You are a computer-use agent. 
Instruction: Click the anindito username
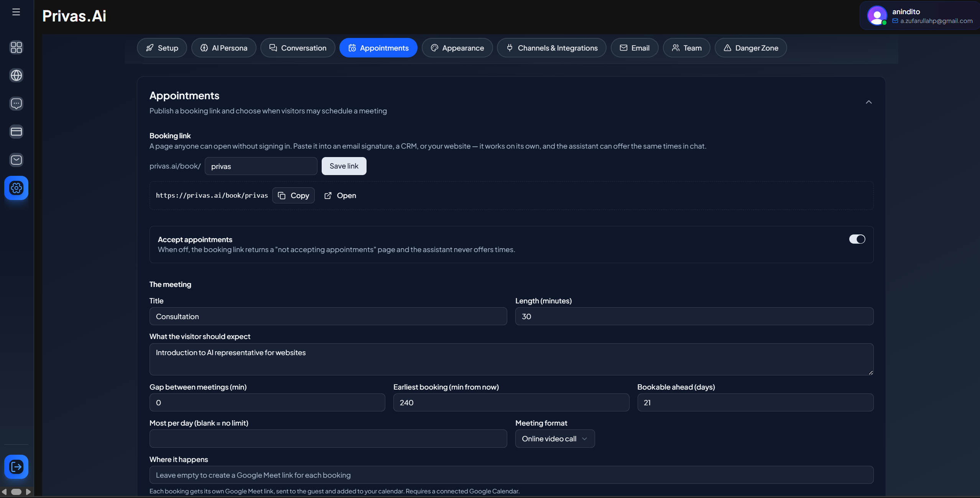click(906, 11)
